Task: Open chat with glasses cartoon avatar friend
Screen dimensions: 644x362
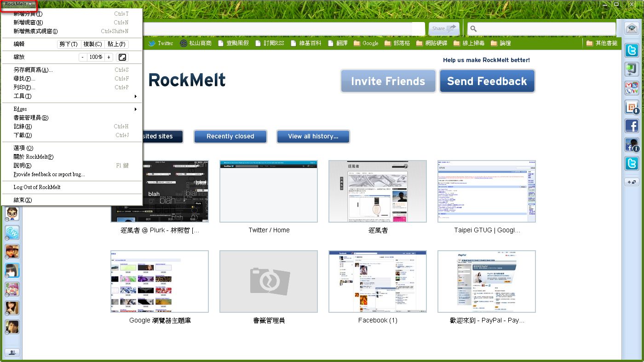Action: tap(12, 214)
